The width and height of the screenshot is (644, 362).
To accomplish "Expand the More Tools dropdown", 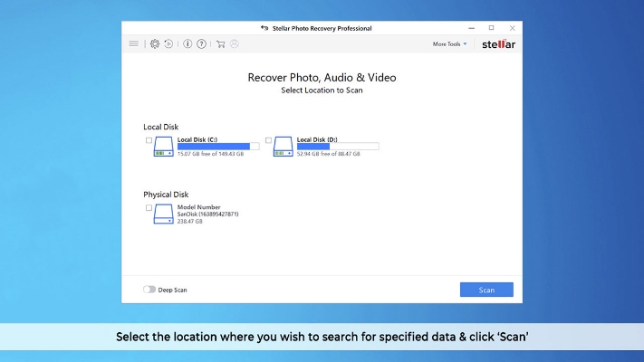I will pos(449,44).
